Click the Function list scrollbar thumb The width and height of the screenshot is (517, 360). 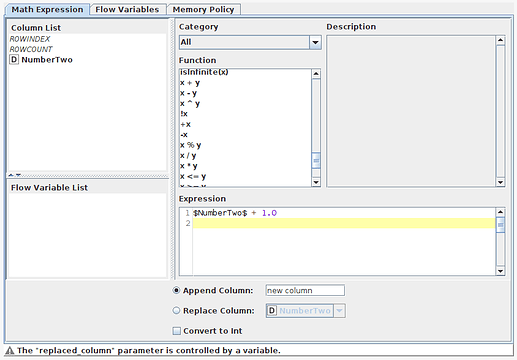coord(316,161)
